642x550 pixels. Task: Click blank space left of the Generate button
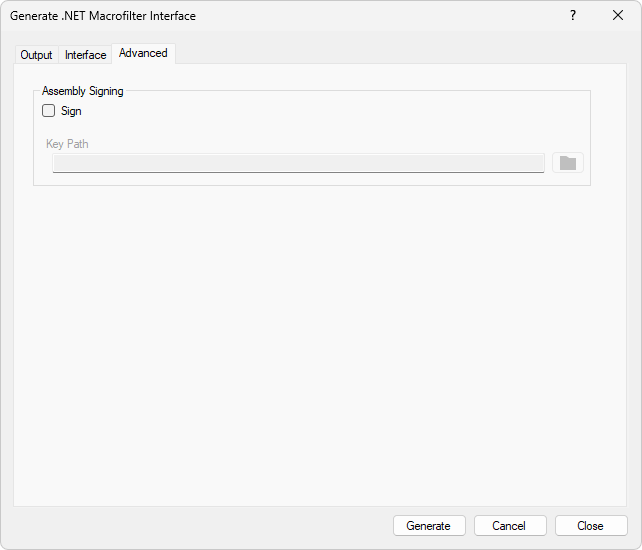click(x=200, y=526)
